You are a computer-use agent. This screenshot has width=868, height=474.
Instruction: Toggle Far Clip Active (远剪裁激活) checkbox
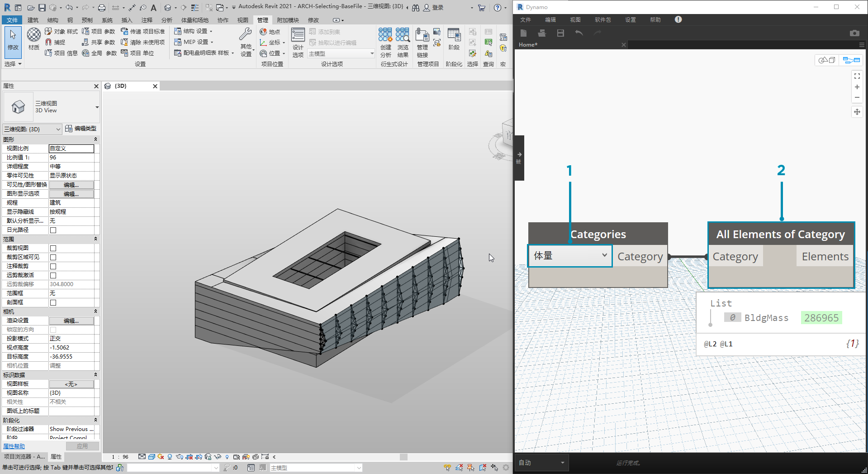(x=53, y=275)
